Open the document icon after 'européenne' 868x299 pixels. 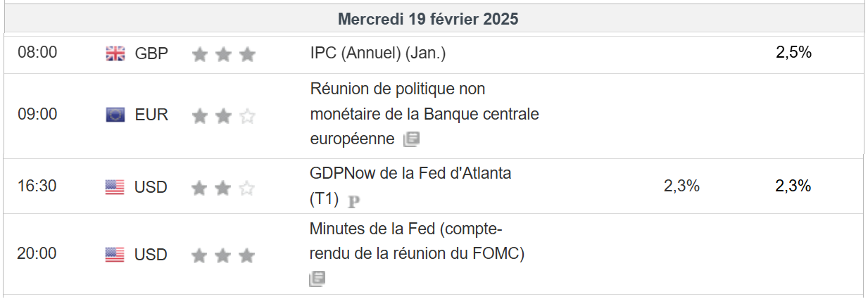411,139
